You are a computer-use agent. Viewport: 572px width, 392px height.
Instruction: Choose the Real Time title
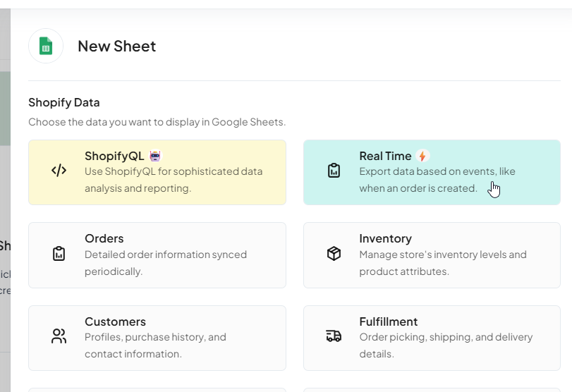[x=385, y=156]
